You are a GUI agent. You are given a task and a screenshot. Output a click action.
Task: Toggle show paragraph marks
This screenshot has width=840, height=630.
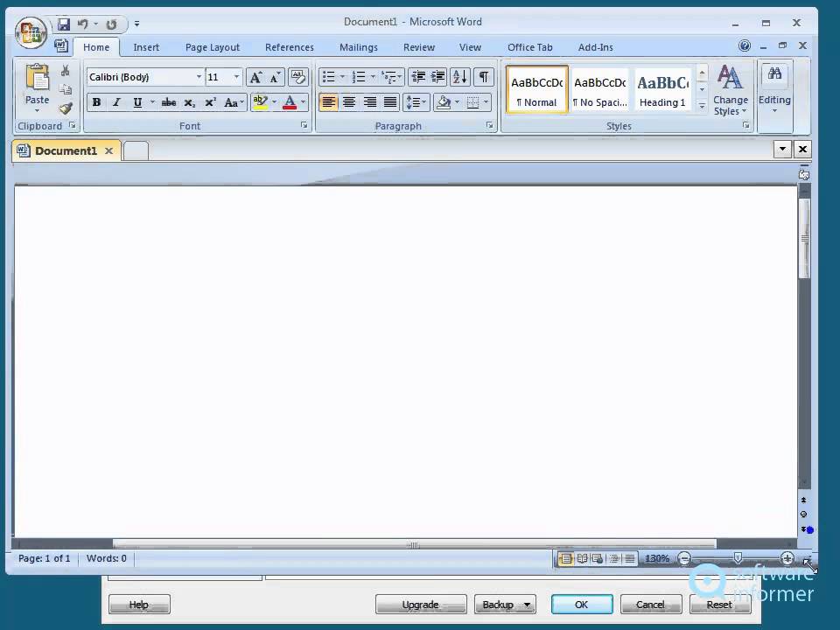coord(484,77)
